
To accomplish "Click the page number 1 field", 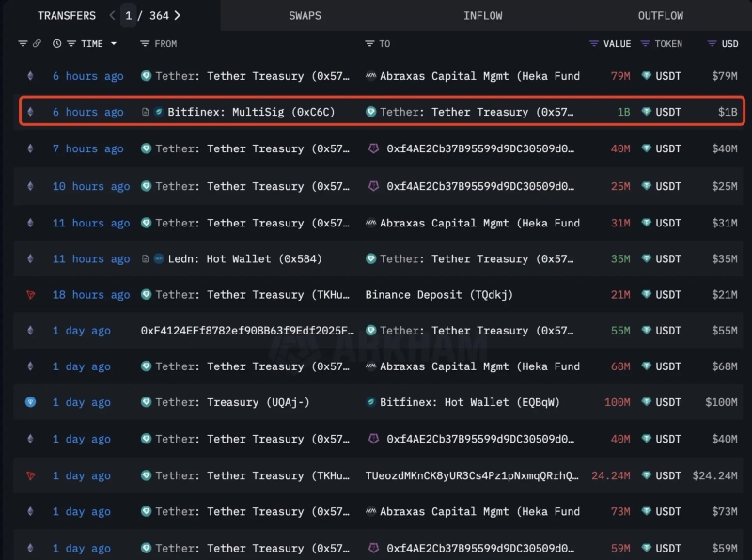I will point(129,16).
